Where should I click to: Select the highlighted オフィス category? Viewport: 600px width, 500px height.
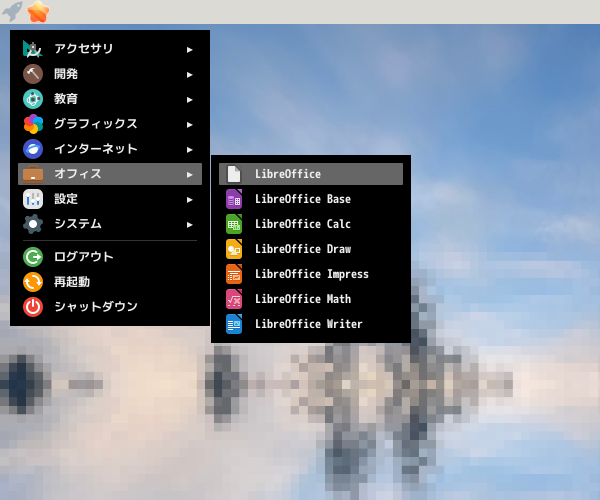[110, 174]
